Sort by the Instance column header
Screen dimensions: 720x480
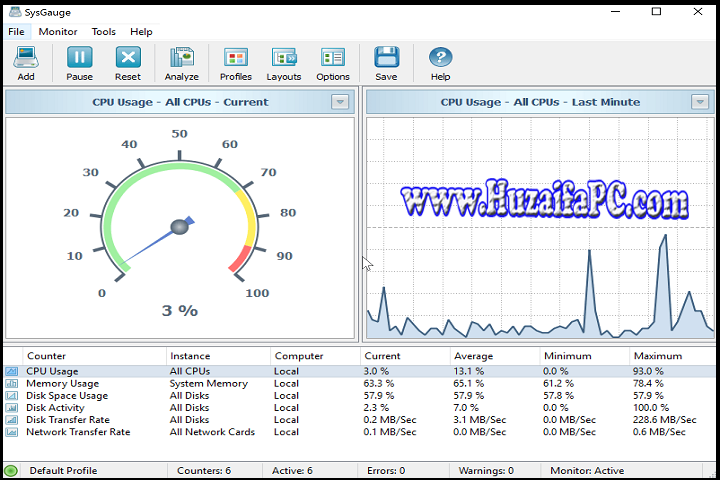tap(218, 356)
